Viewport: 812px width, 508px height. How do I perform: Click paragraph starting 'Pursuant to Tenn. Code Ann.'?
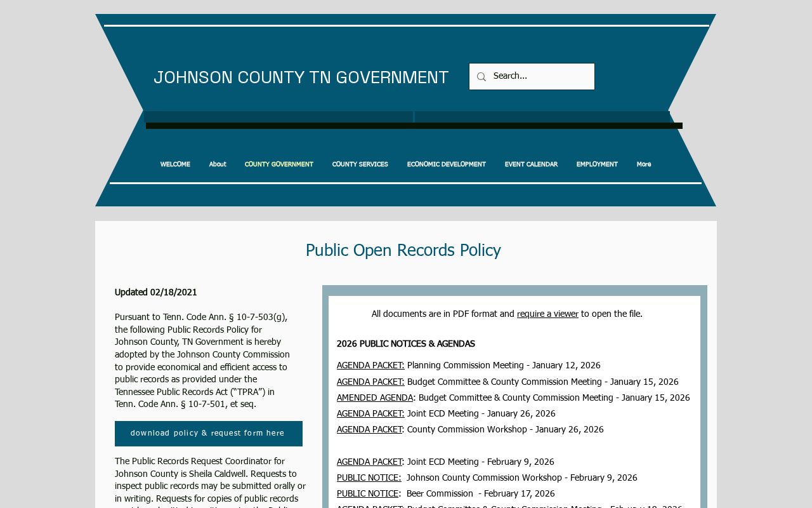pyautogui.click(x=202, y=361)
